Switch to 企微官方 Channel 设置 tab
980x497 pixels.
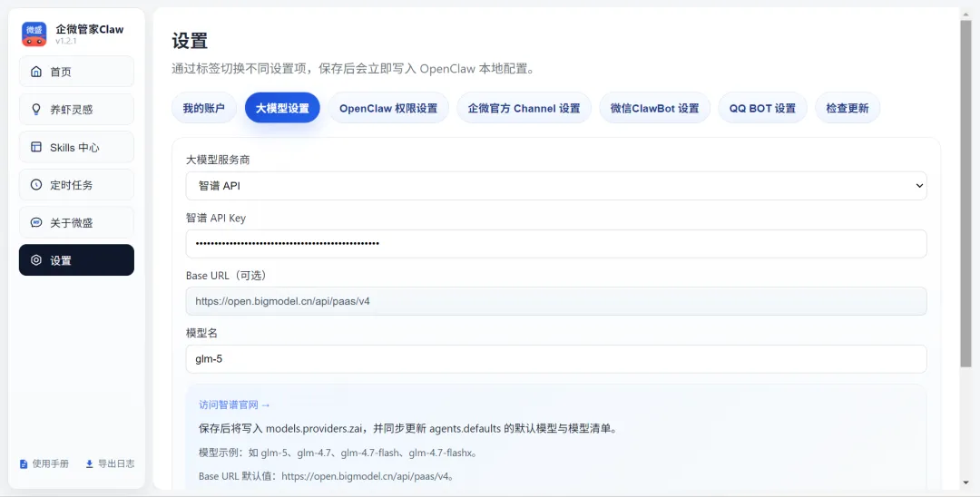[x=524, y=108]
